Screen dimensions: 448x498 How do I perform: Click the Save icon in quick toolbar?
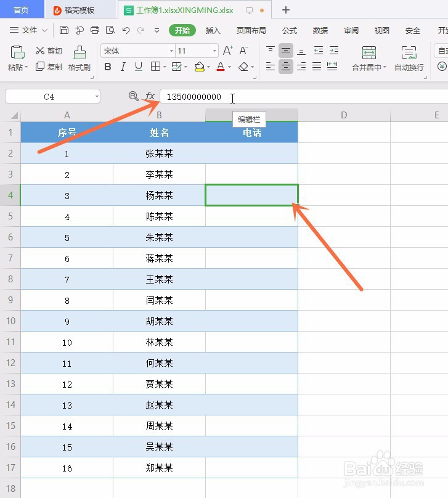pos(64,30)
